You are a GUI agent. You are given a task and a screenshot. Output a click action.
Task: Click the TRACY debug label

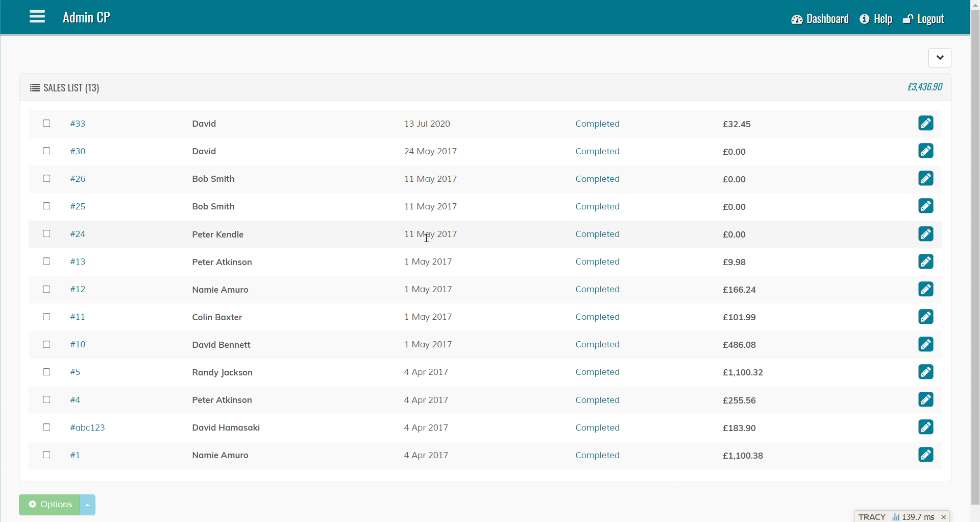pos(872,517)
